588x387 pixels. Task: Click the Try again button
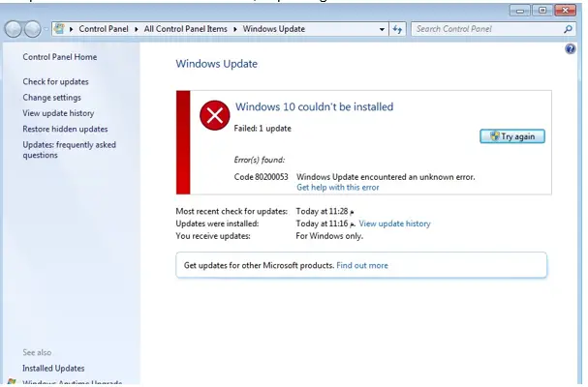(512, 136)
